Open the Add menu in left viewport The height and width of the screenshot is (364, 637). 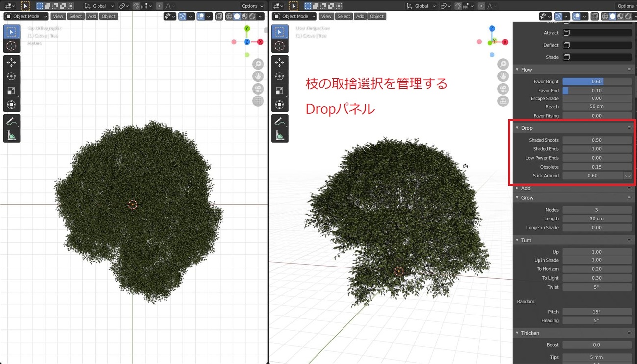point(92,16)
